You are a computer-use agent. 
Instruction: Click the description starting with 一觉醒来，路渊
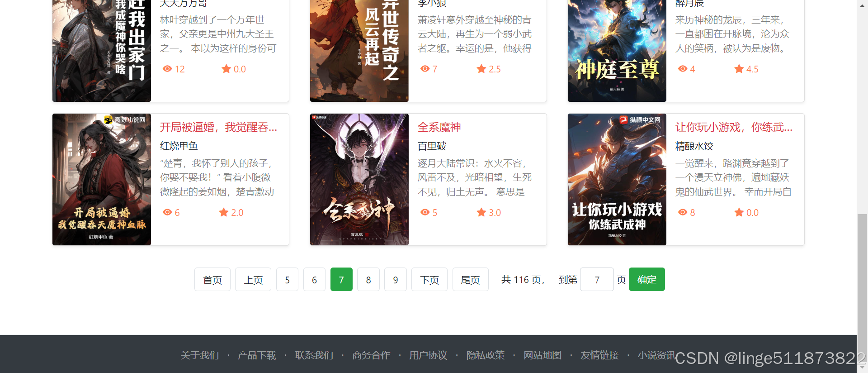(733, 177)
